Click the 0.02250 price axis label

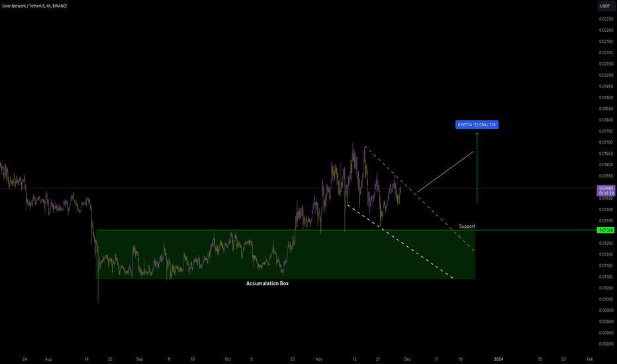pos(606,19)
